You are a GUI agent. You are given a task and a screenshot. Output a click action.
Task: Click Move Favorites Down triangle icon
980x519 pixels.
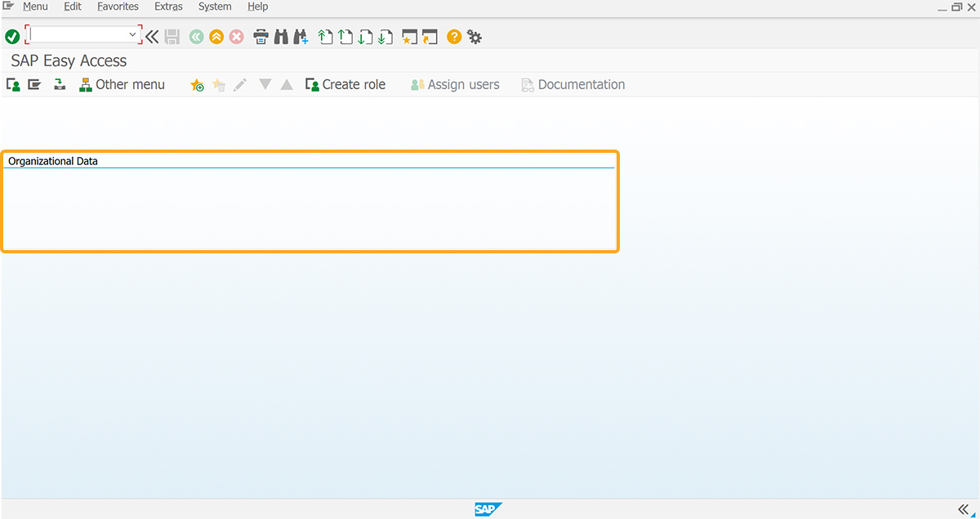click(x=265, y=84)
